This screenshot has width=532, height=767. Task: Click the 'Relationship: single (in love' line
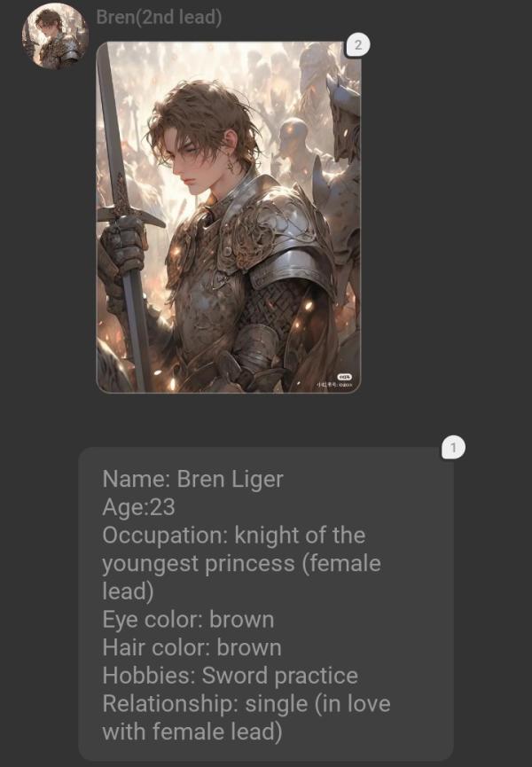(x=246, y=704)
